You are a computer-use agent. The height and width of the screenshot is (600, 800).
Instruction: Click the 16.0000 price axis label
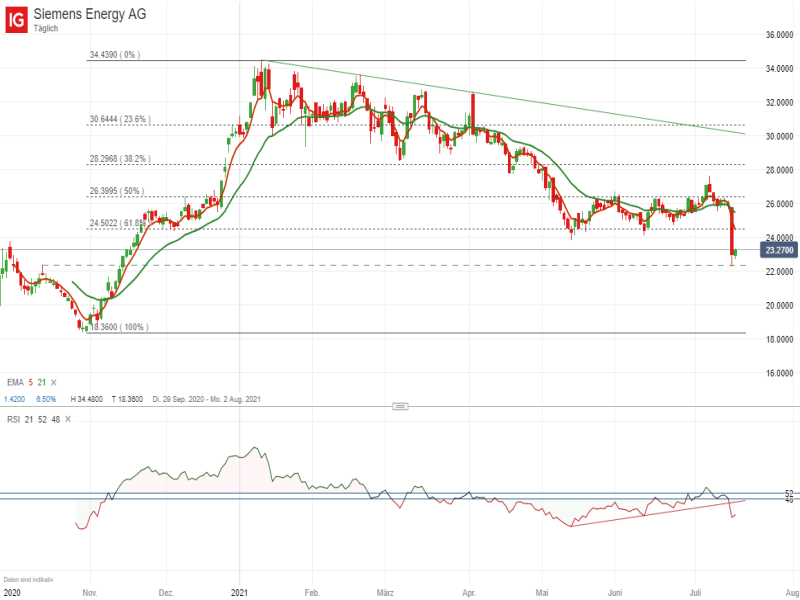coord(780,373)
